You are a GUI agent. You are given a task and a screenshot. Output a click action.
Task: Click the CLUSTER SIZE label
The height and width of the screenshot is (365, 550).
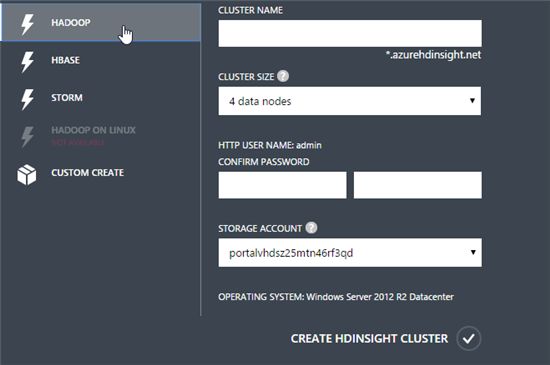(x=246, y=77)
